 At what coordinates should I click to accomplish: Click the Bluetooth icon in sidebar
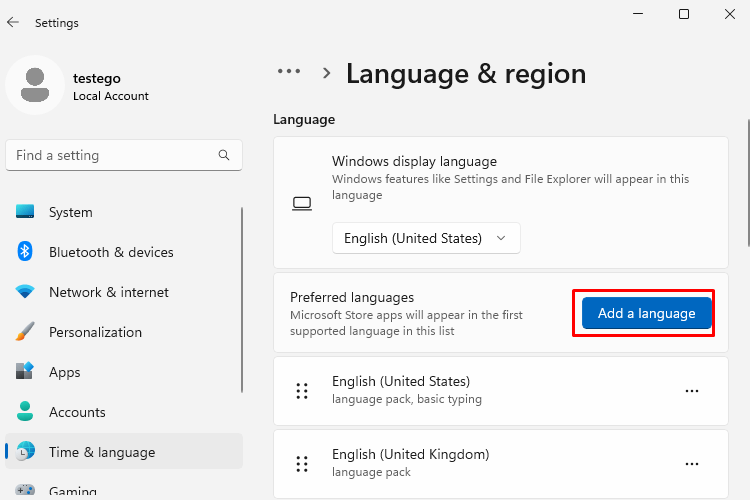pos(25,251)
